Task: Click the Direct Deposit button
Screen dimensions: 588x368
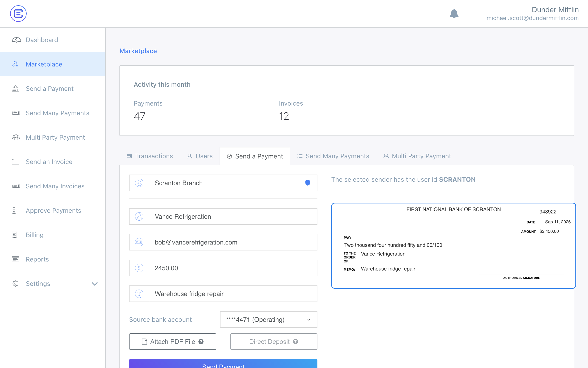Action: 274,342
